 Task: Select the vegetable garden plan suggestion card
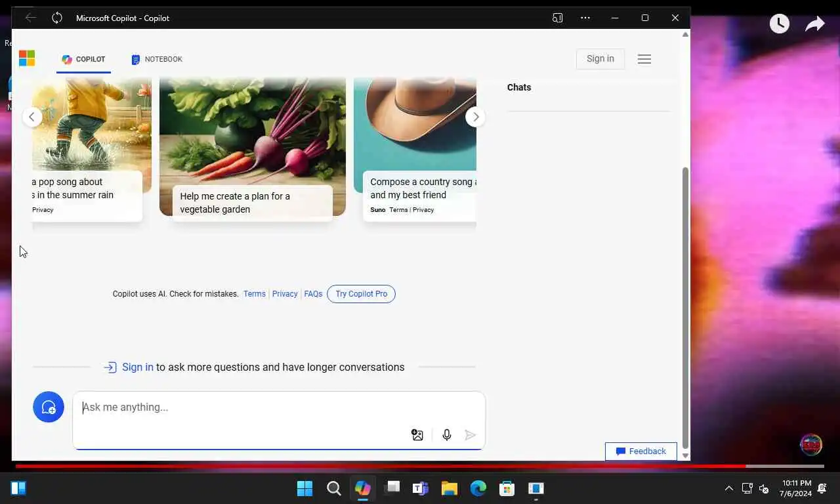[x=253, y=147]
